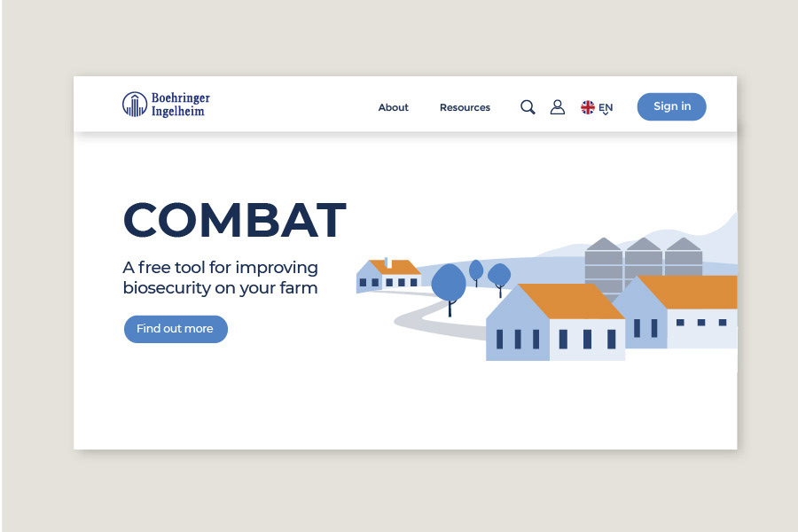Click the UK flag language icon
The width and height of the screenshot is (798, 532).
587,107
